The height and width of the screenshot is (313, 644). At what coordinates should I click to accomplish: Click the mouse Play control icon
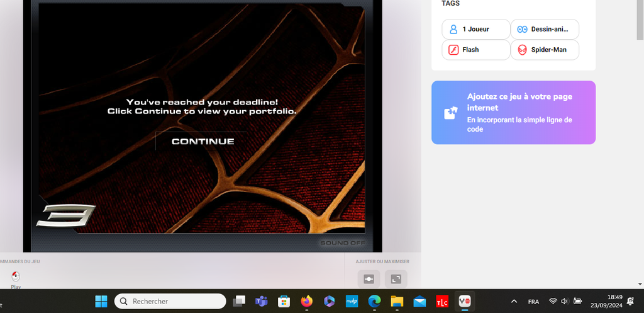pos(16,276)
